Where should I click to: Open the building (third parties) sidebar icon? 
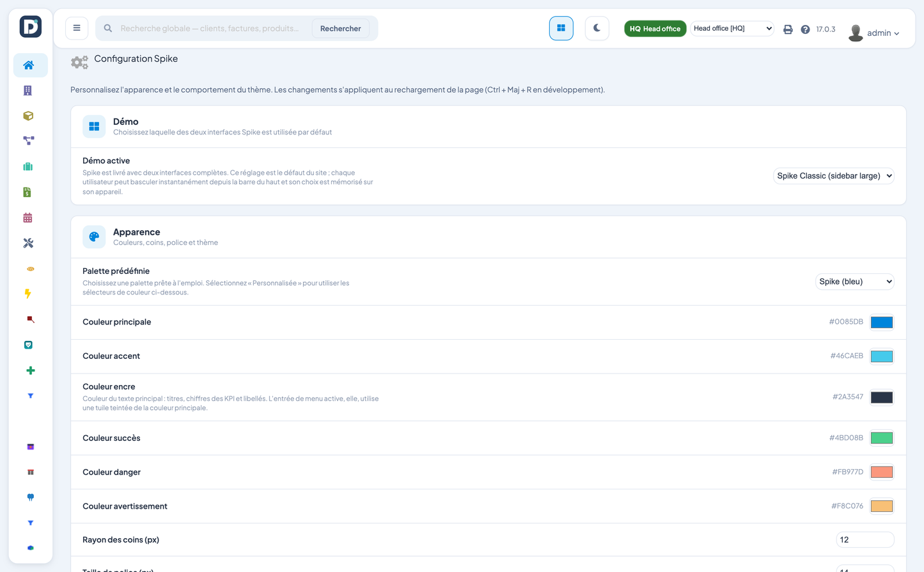[28, 90]
